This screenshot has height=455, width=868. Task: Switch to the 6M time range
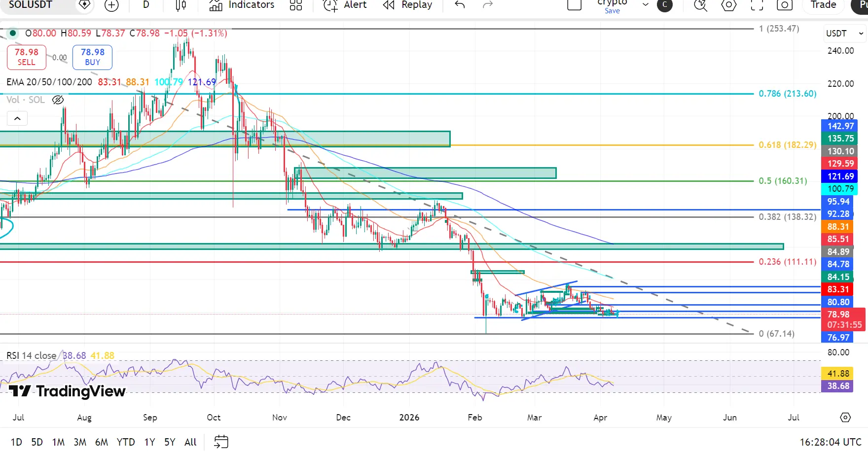(102, 442)
